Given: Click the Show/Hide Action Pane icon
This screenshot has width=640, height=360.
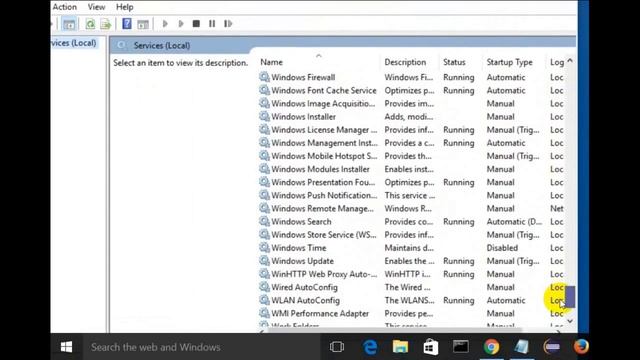Looking at the screenshot, I should tap(143, 24).
